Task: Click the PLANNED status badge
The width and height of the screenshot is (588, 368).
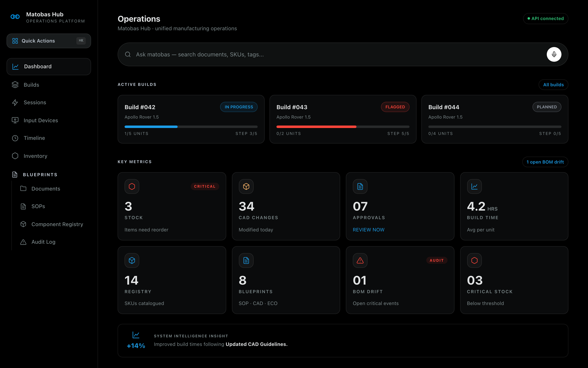Action: [x=547, y=107]
